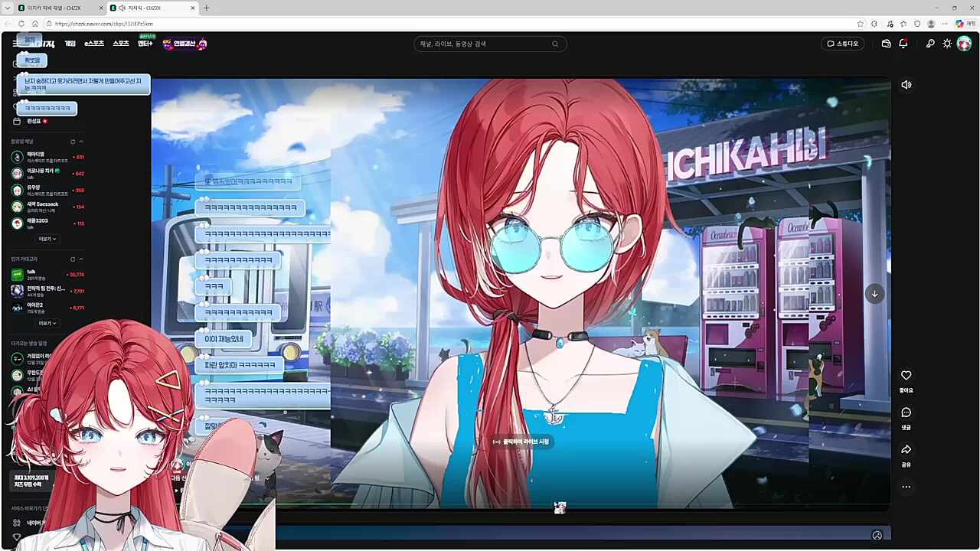The image size is (980, 551).
Task: Collapse the followed channels section
Action: click(x=81, y=142)
